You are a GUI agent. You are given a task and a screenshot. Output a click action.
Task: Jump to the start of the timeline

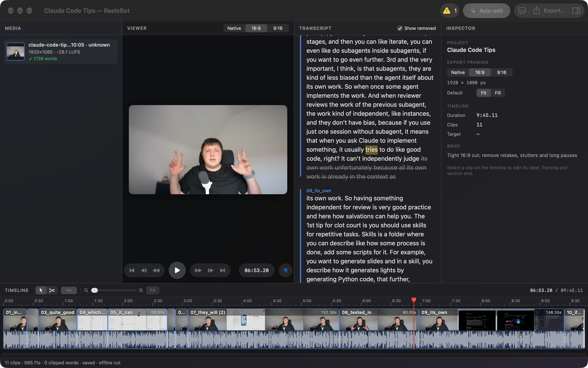point(132,270)
